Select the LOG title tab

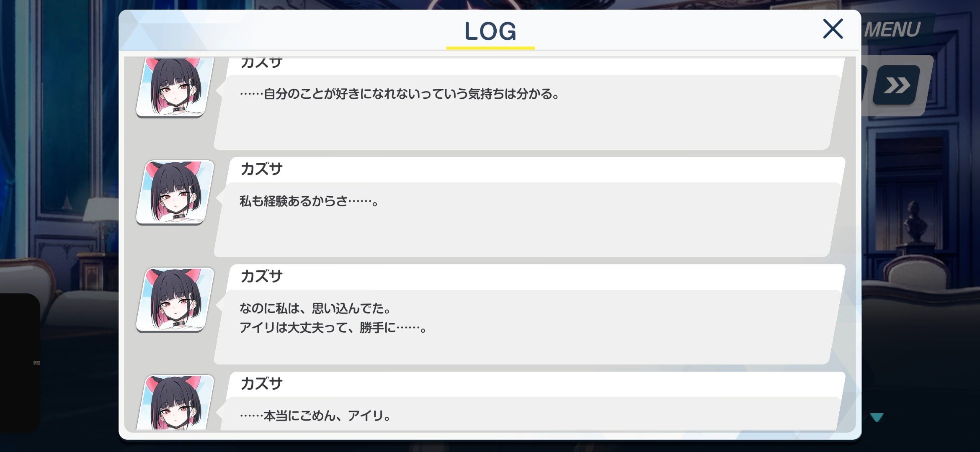(490, 31)
